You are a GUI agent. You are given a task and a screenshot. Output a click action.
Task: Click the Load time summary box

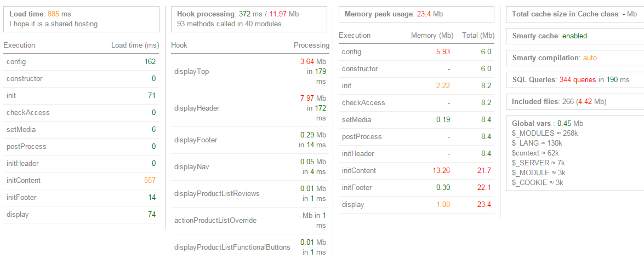(81, 19)
